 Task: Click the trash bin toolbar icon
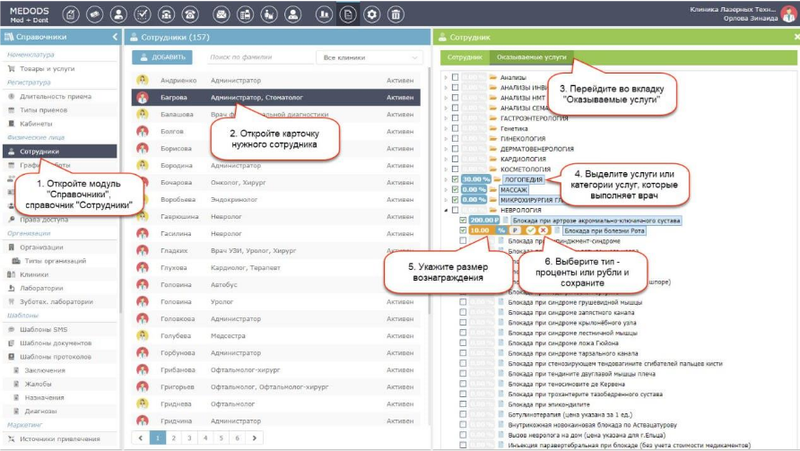[x=396, y=15]
